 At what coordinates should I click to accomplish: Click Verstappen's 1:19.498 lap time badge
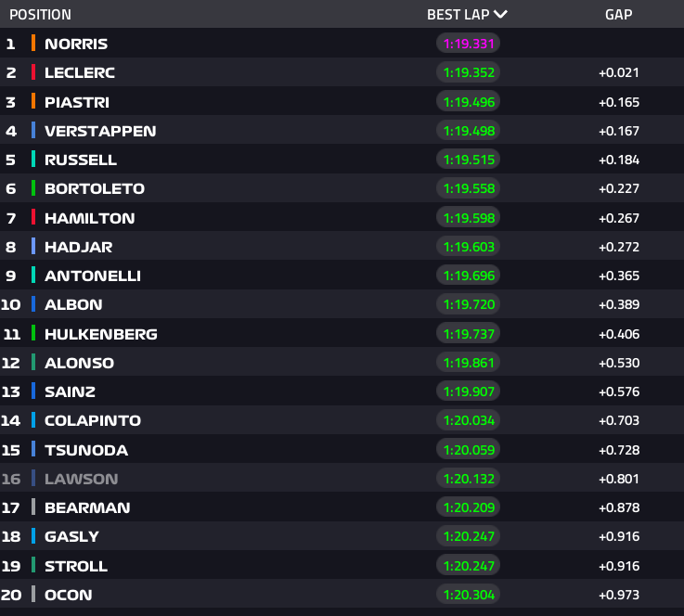[468, 131]
